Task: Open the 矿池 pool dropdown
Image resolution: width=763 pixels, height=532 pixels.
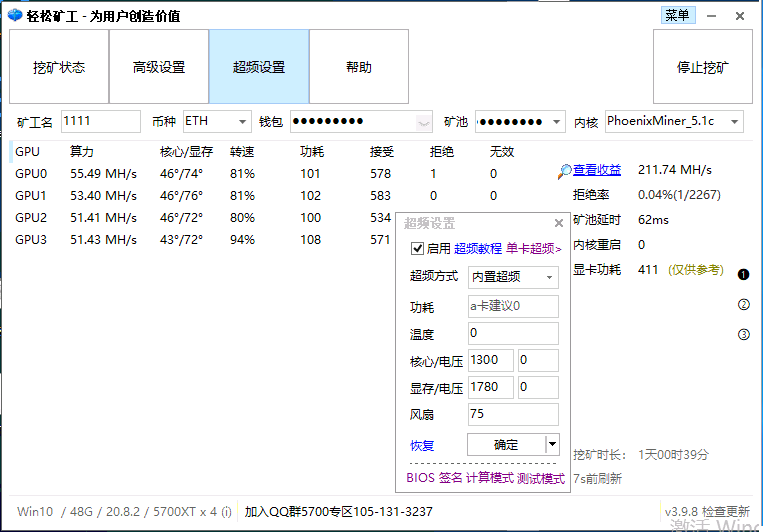Action: pos(557,122)
